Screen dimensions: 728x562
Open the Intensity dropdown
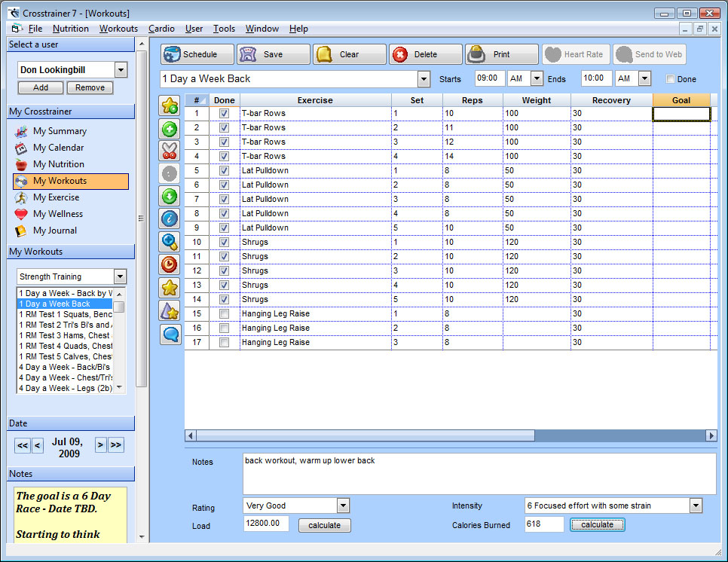pyautogui.click(x=695, y=505)
